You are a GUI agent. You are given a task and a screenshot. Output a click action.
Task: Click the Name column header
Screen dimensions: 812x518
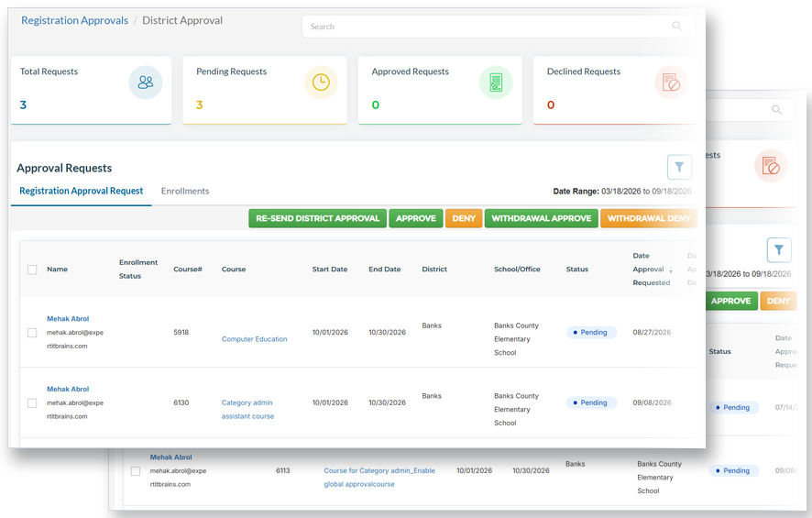tap(58, 270)
